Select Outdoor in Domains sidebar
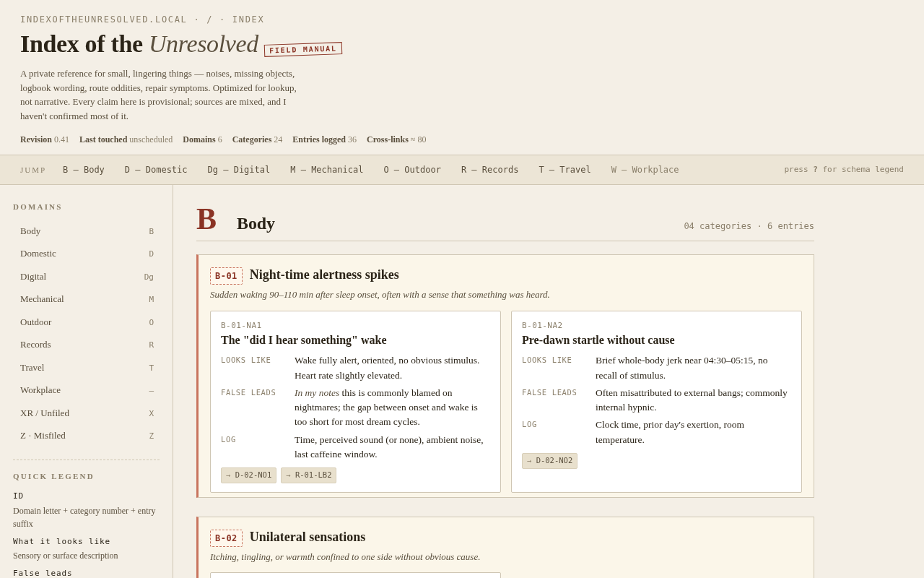Image resolution: width=924 pixels, height=578 pixels. (87, 322)
